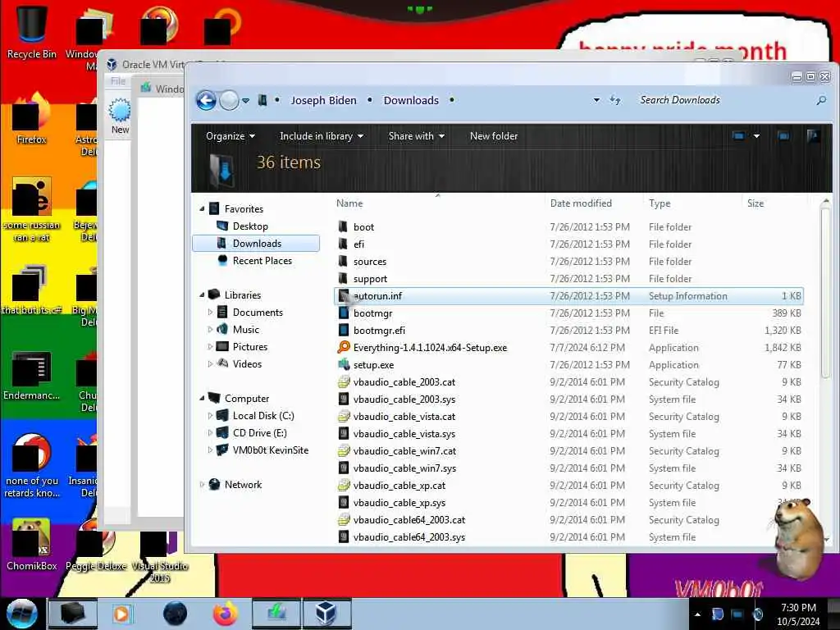Open the VirtualBox cube taskbar icon
840x630 pixels.
point(326,614)
